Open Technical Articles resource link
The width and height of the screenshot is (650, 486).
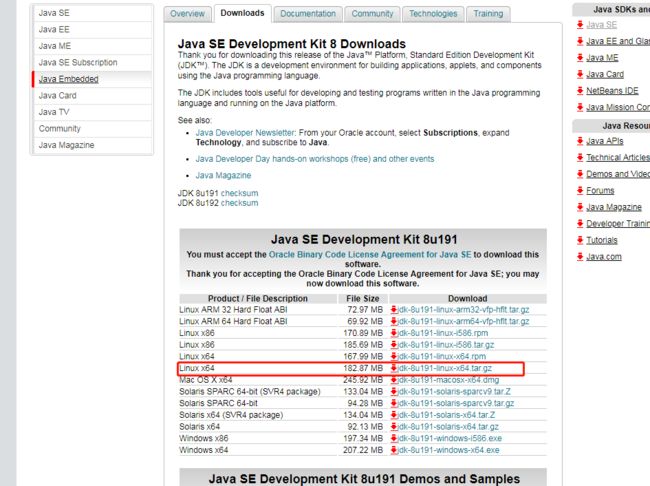click(618, 158)
